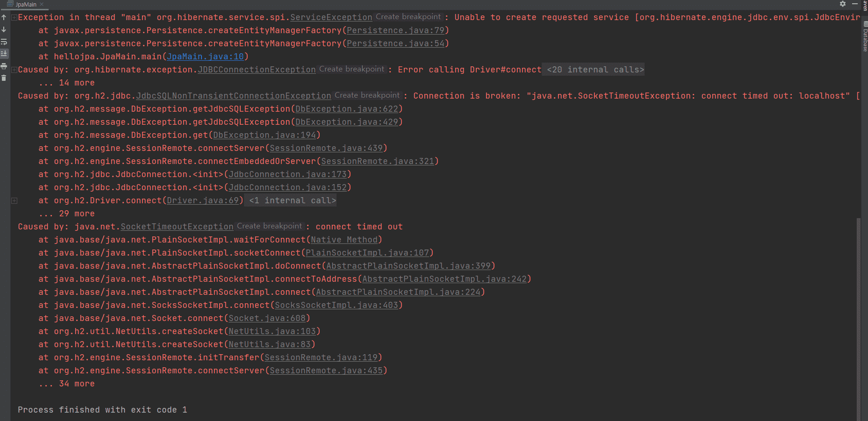Click the Print console icon
868x421 pixels.
tap(4, 66)
